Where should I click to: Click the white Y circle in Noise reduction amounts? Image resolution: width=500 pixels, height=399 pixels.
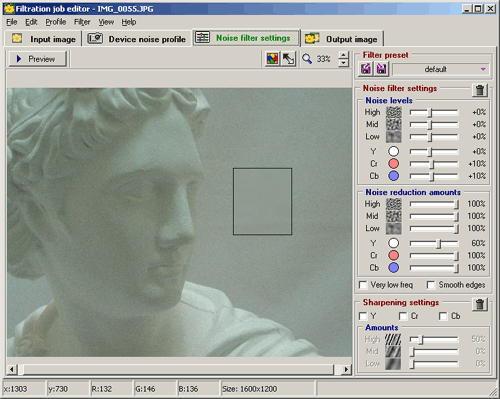pyautogui.click(x=393, y=243)
